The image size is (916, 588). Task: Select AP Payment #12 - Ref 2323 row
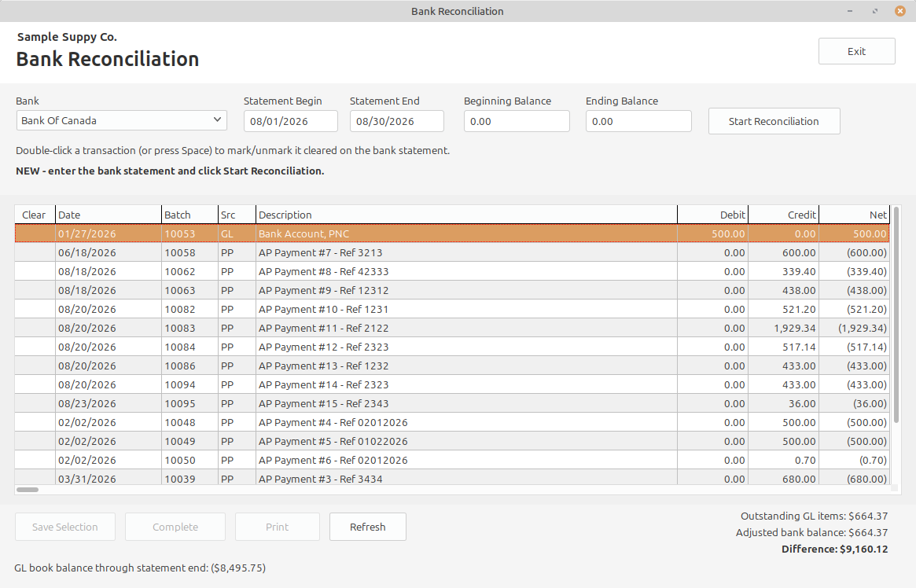pyautogui.click(x=452, y=347)
